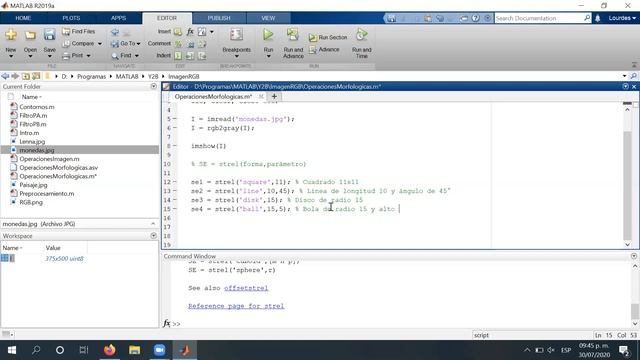Click workspace variable I row
The image size is (640, 360).
(x=43, y=258)
